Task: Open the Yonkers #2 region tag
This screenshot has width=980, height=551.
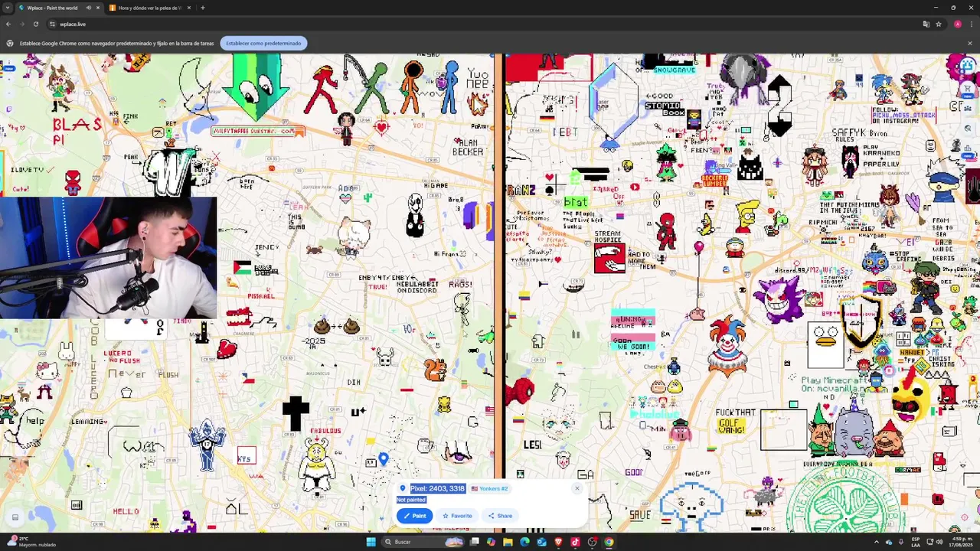Action: (x=489, y=488)
